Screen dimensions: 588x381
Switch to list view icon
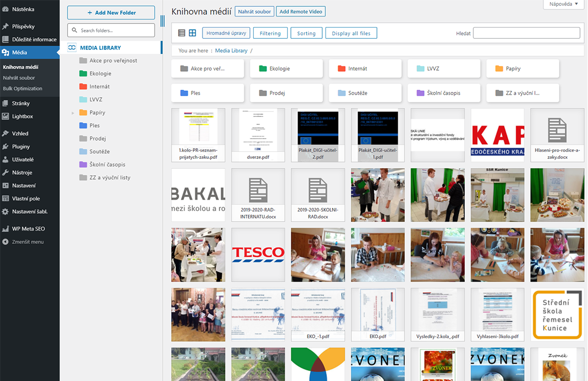tap(182, 33)
